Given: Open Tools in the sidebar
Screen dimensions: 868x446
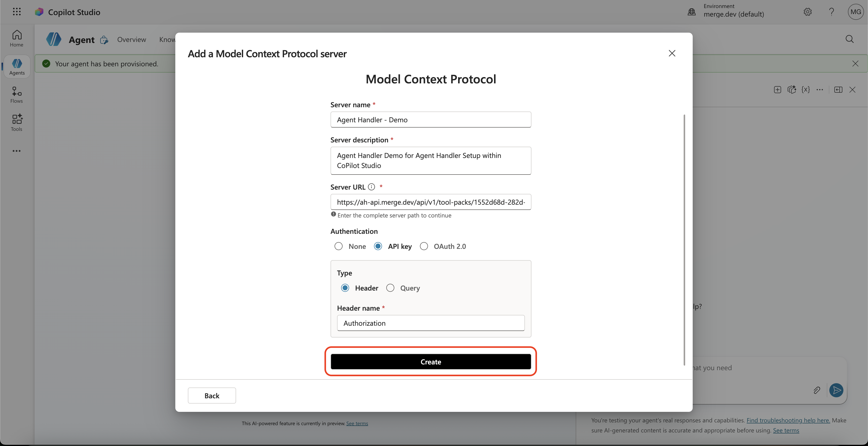Looking at the screenshot, I should 17,123.
